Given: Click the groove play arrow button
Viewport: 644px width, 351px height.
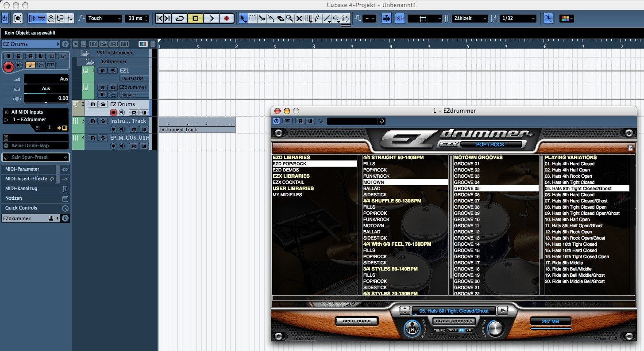Looking at the screenshot, I should point(502,310).
